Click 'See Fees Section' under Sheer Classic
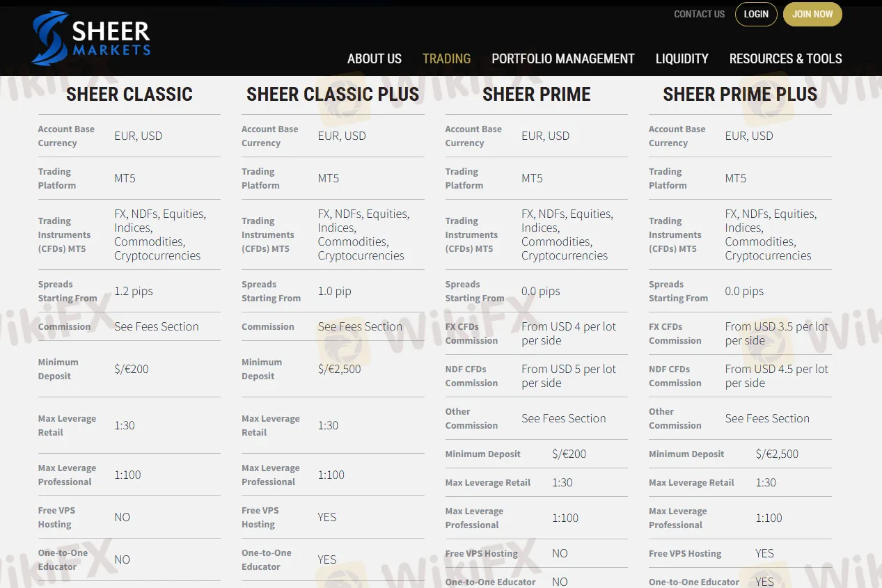Image resolution: width=882 pixels, height=588 pixels. [157, 326]
